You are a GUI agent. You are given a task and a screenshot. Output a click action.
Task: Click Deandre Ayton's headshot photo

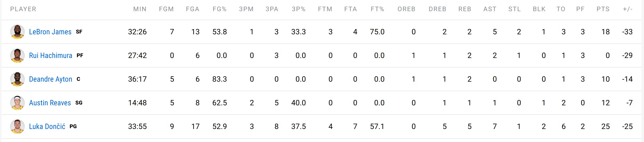(x=17, y=79)
